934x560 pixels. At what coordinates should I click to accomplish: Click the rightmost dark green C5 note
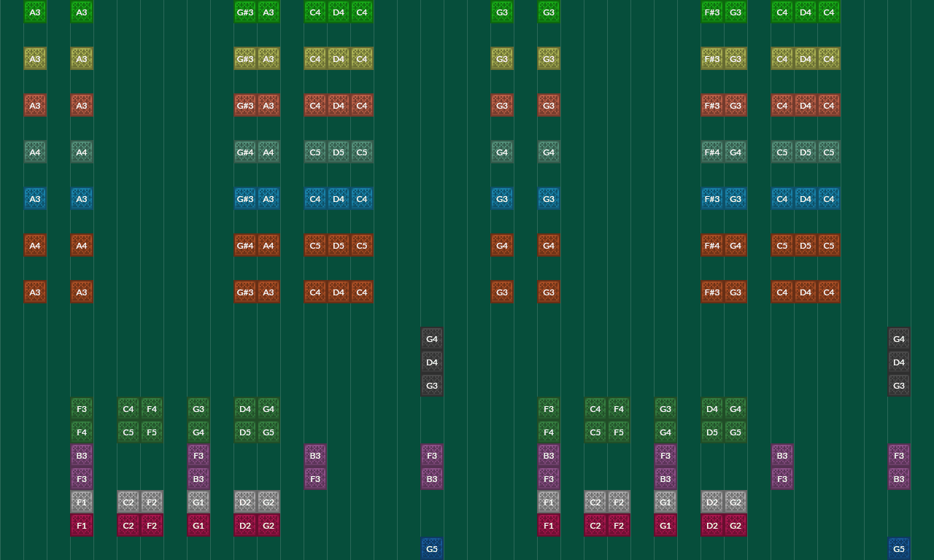pos(595,432)
